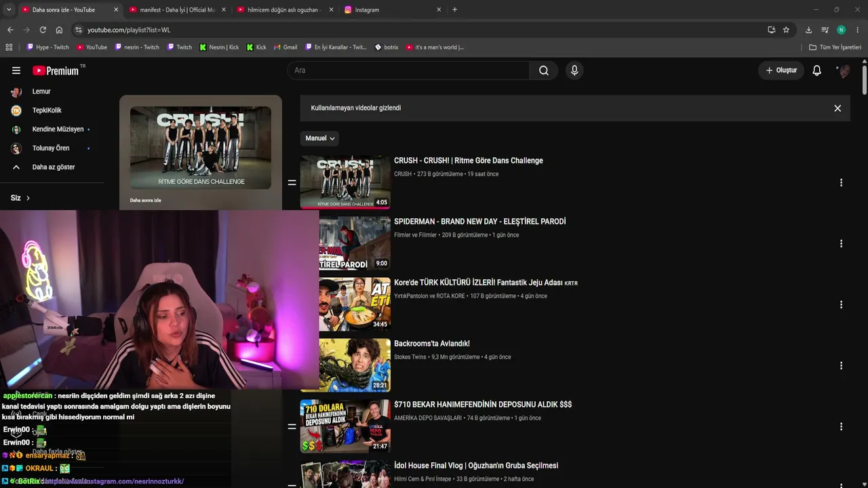This screenshot has height=488, width=868.
Task: Focus the YouTube 'Ara' search field
Action: (x=408, y=70)
